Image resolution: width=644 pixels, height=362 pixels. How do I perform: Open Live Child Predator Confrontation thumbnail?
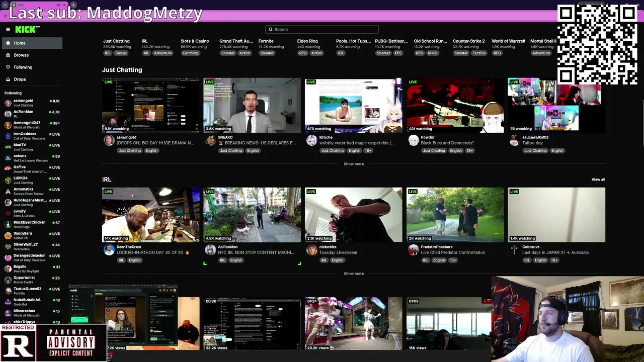click(455, 215)
